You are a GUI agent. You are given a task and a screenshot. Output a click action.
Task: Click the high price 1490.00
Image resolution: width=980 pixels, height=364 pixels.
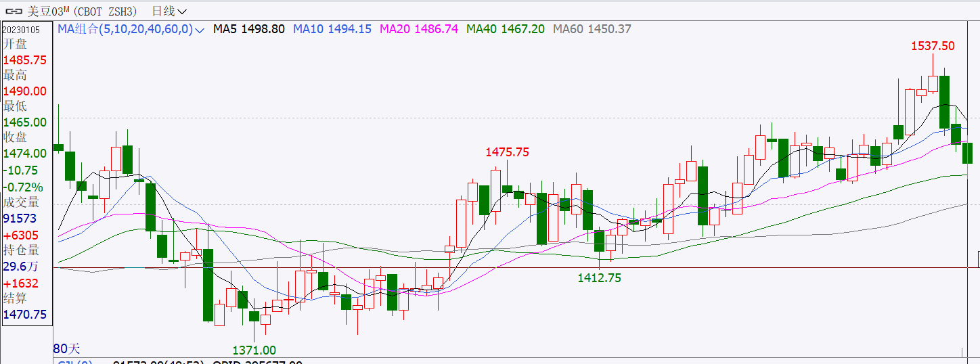25,91
